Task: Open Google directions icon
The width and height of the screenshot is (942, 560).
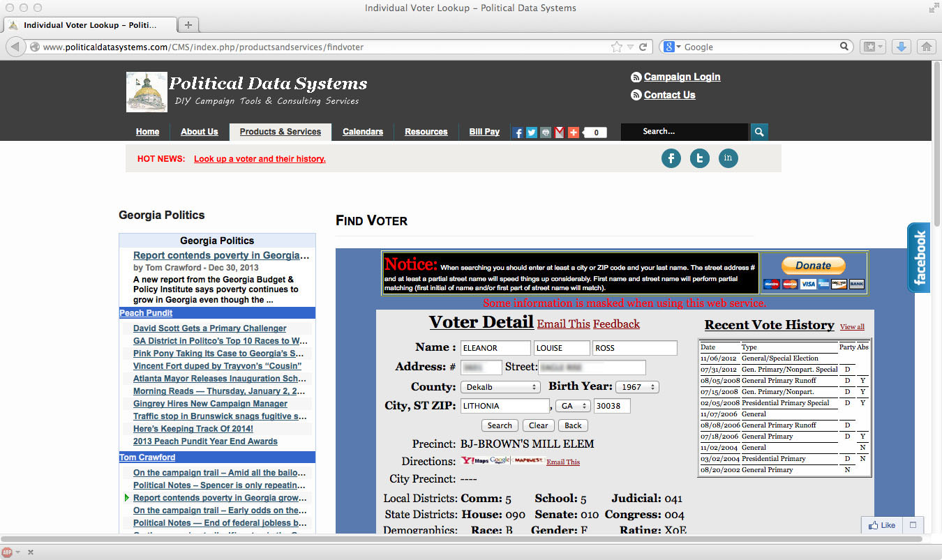Action: pyautogui.click(x=500, y=460)
